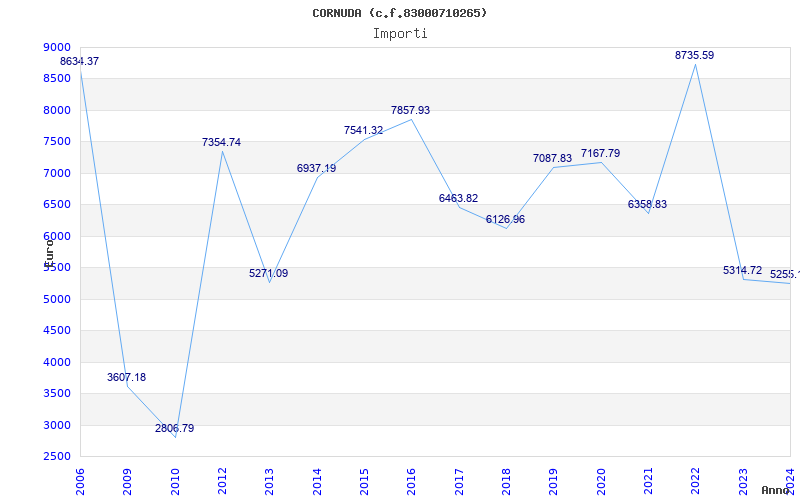
Task: Click the x-axis year label 2016
Action: pyautogui.click(x=412, y=482)
